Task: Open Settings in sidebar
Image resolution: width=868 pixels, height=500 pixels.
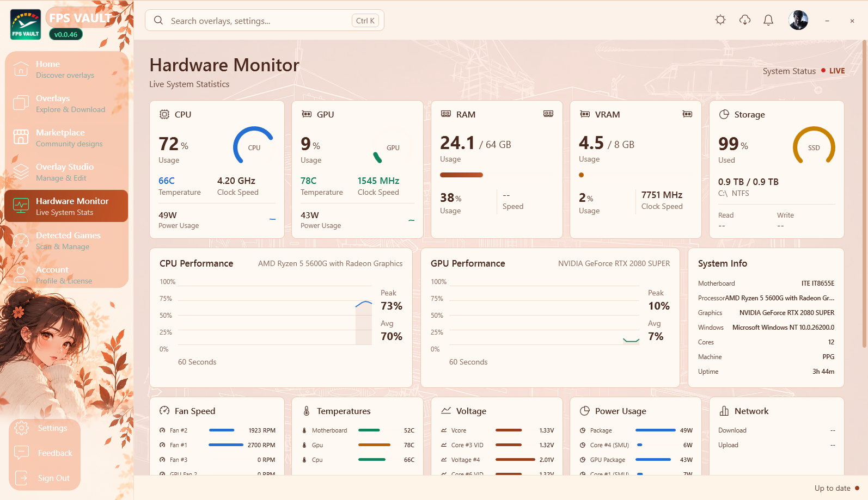Action: [x=45, y=428]
